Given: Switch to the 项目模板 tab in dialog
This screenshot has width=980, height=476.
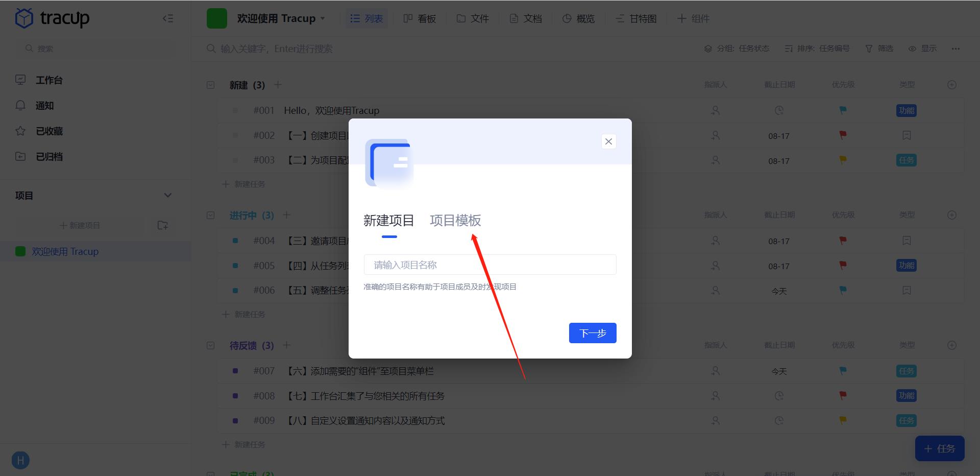Looking at the screenshot, I should click(x=454, y=220).
